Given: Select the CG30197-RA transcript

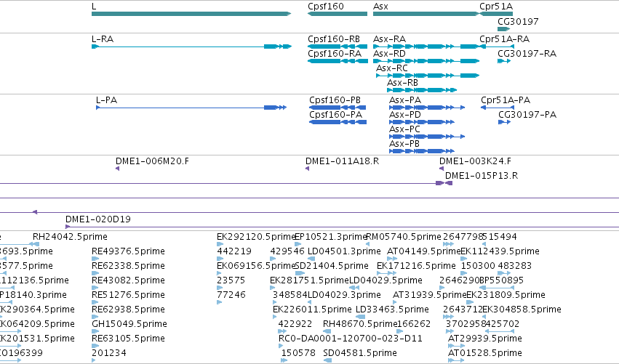Looking at the screenshot, I should [x=504, y=61].
